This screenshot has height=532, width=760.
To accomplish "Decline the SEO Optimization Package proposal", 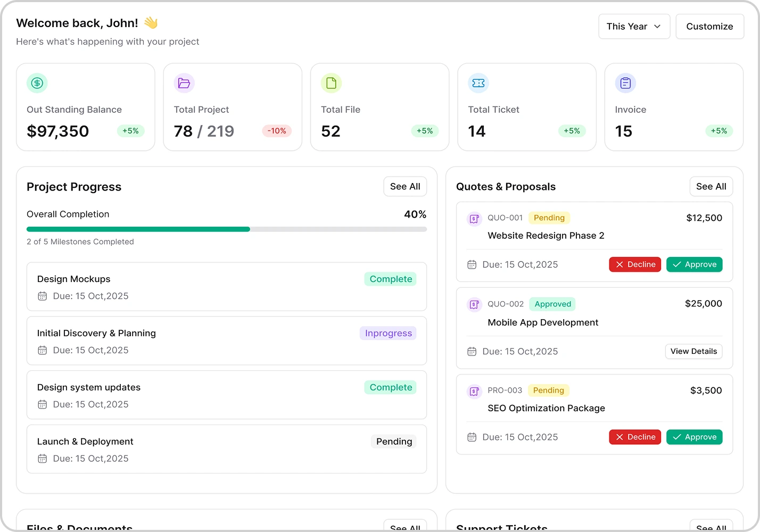I will pos(635,437).
